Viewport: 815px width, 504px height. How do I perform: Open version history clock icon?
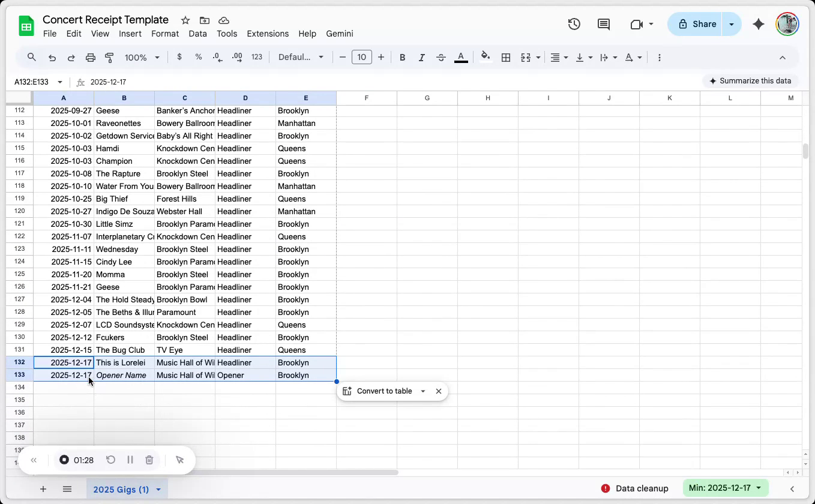pyautogui.click(x=574, y=24)
